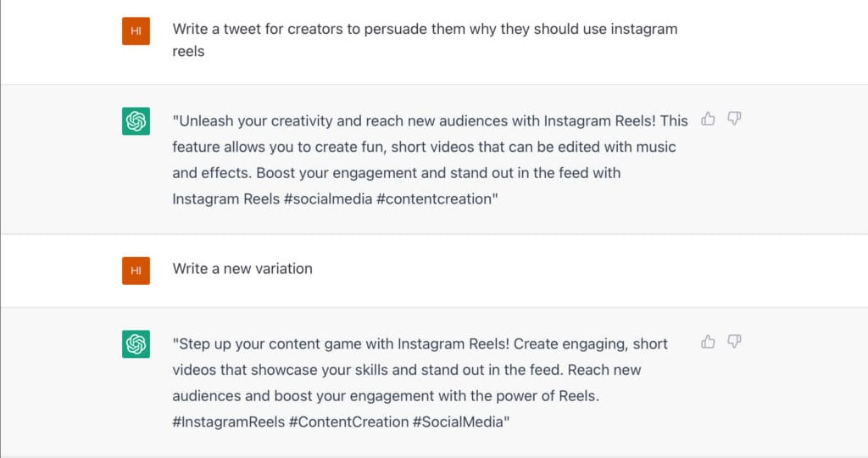Viewport: 868px width, 458px height.
Task: Click the orange HI avatar beside the tweet request
Action: (x=136, y=31)
